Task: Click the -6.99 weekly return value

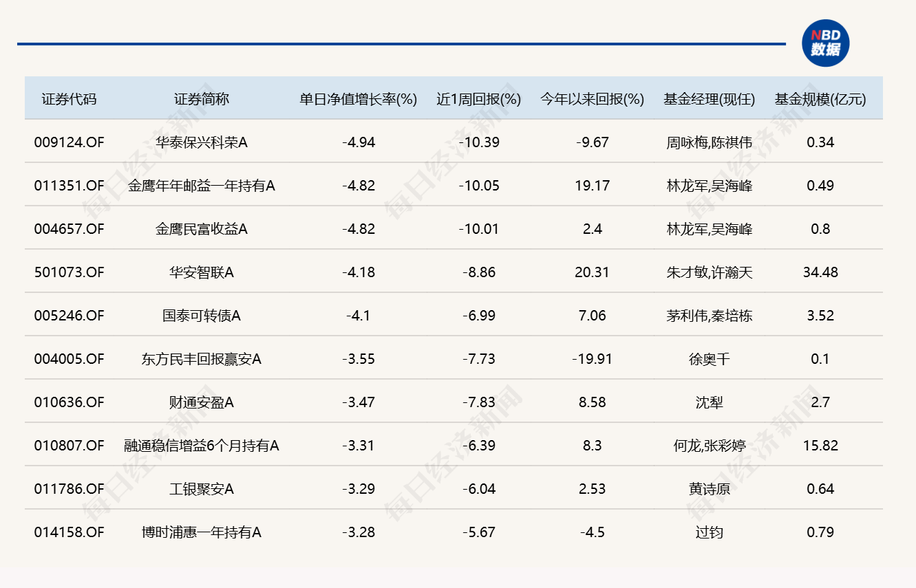Action: [x=479, y=316]
